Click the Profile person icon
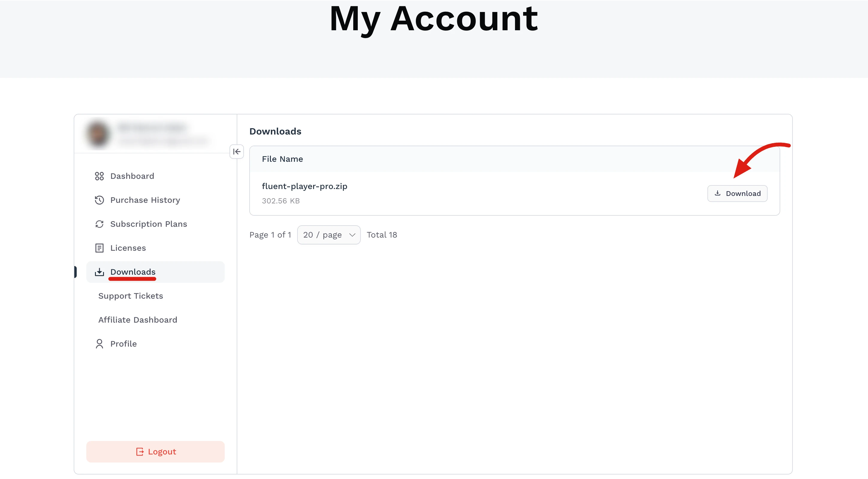The image size is (868, 479). [x=99, y=344]
